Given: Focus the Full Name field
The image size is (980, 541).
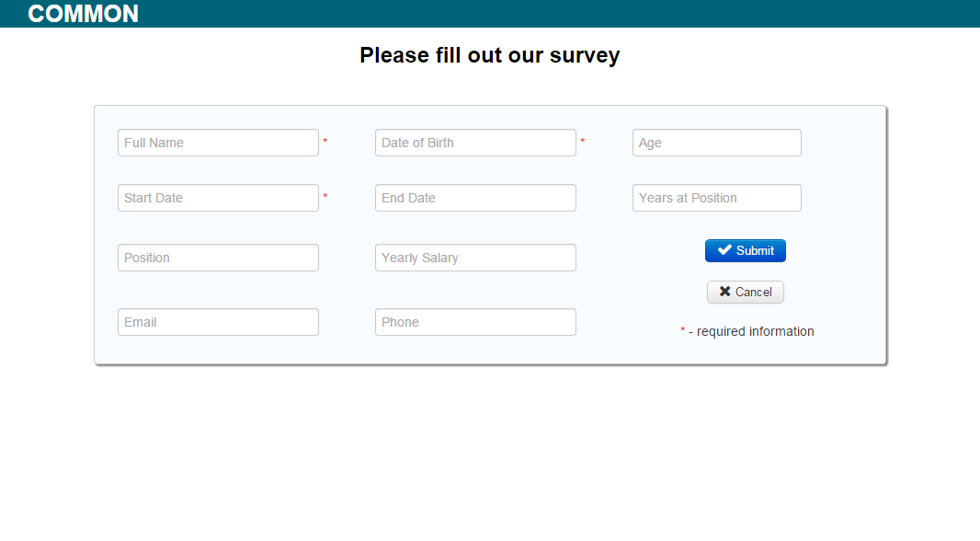Looking at the screenshot, I should pyautogui.click(x=218, y=143).
